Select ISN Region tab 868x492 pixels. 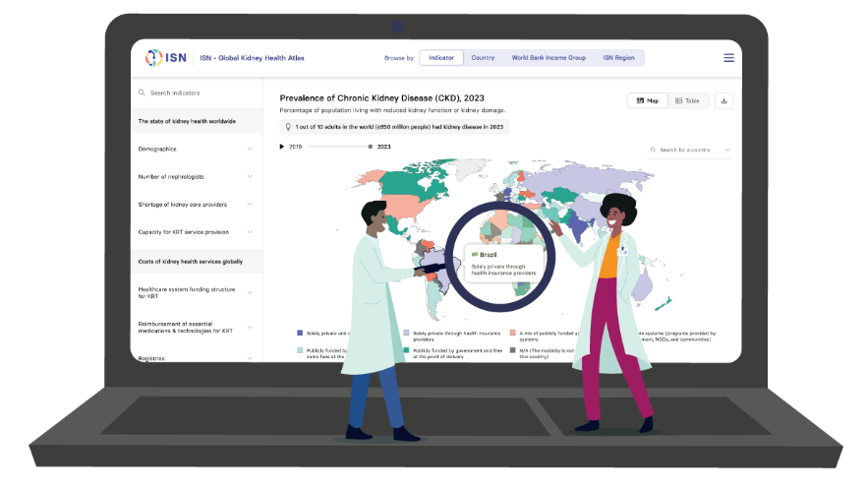pyautogui.click(x=618, y=58)
